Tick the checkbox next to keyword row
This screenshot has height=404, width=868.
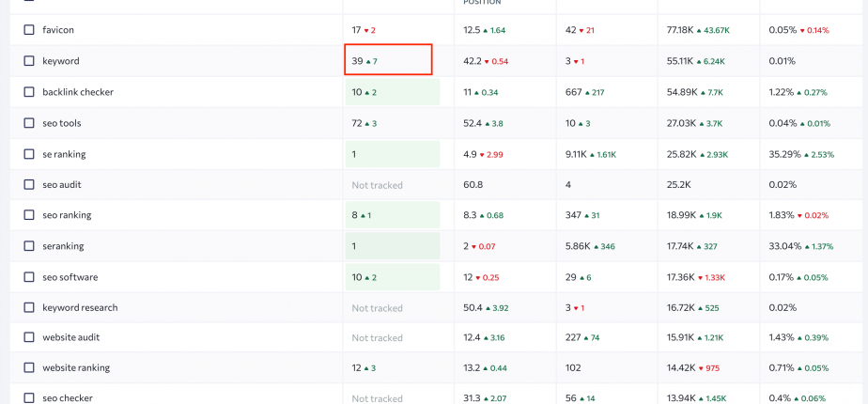(29, 61)
